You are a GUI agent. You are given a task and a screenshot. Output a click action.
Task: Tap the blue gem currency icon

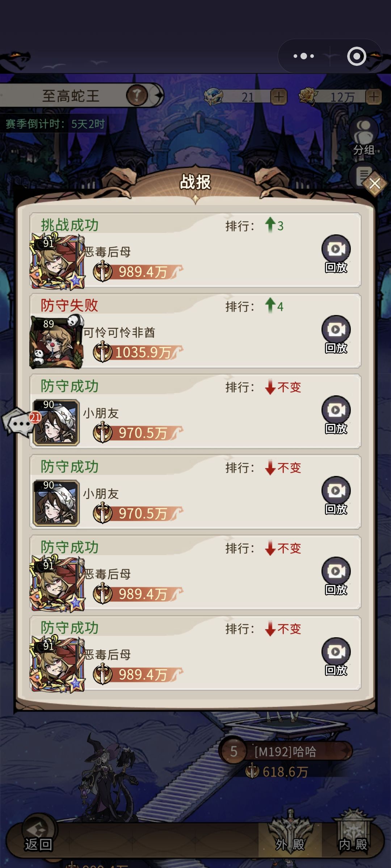point(214,97)
